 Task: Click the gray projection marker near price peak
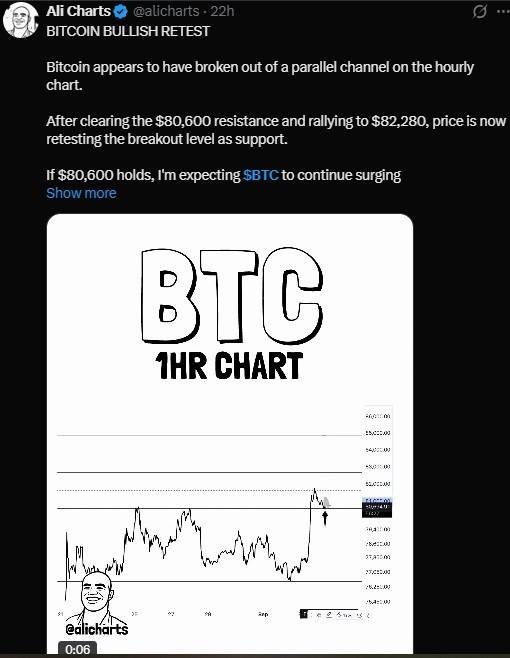326,501
